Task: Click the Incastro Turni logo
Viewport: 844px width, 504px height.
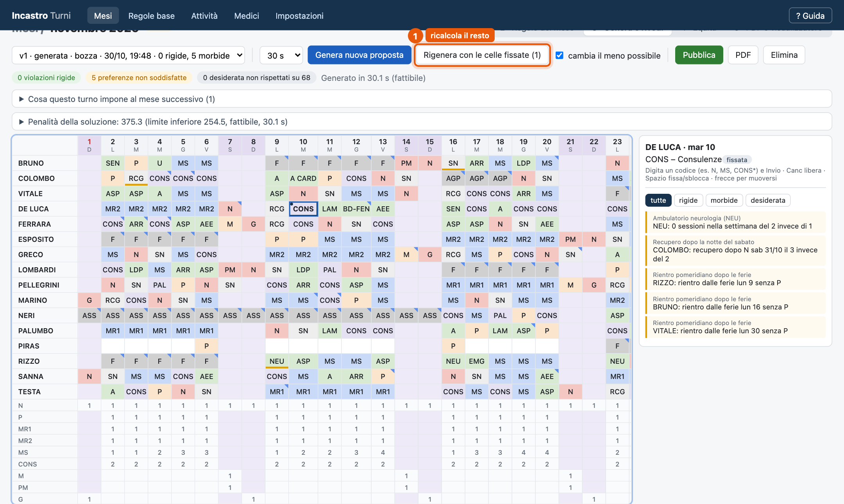Action: click(41, 16)
